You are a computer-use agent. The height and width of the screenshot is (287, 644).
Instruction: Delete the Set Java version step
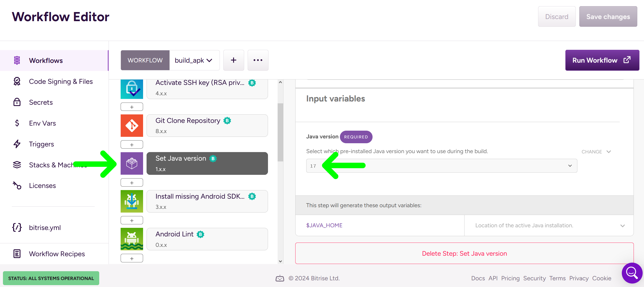pyautogui.click(x=464, y=254)
